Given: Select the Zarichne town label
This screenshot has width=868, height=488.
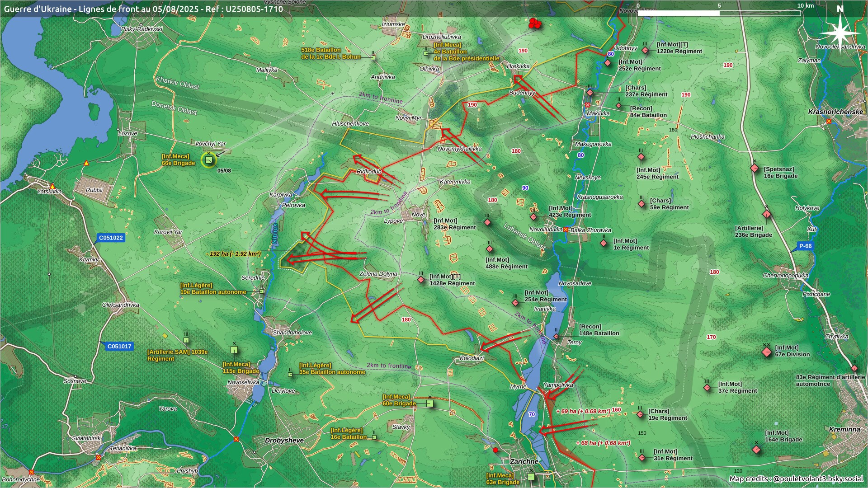Looking at the screenshot, I should (x=524, y=461).
